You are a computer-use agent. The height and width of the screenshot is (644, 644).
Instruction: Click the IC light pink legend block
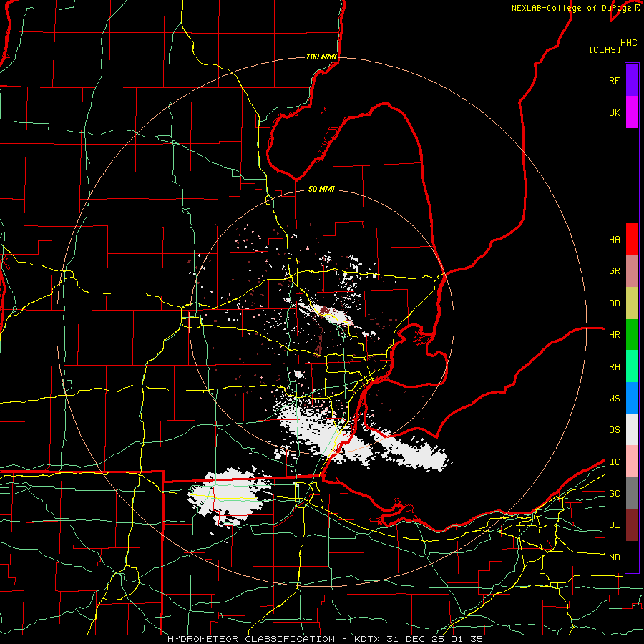pos(632,462)
